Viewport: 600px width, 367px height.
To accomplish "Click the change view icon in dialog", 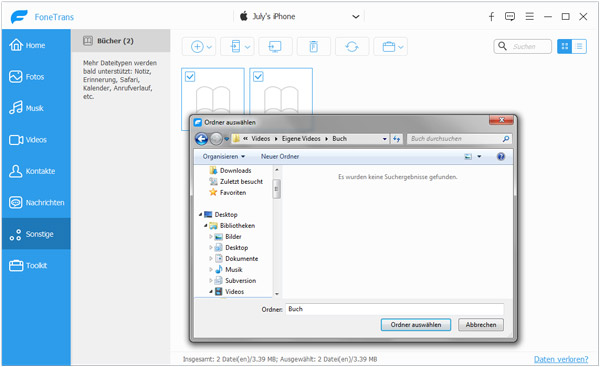I will click(468, 157).
